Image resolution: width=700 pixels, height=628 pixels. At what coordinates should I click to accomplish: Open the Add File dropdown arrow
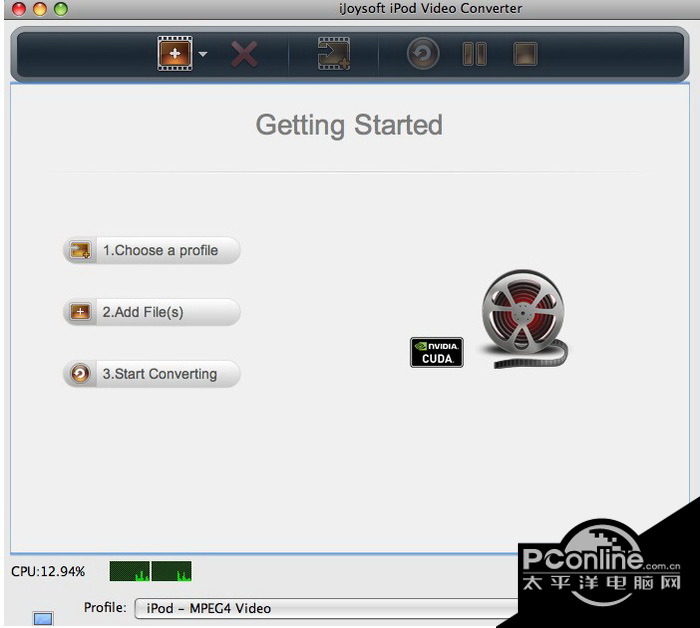click(x=203, y=54)
